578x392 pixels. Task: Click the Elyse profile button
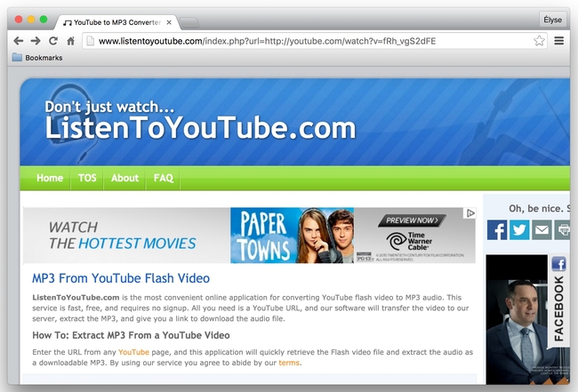552,20
